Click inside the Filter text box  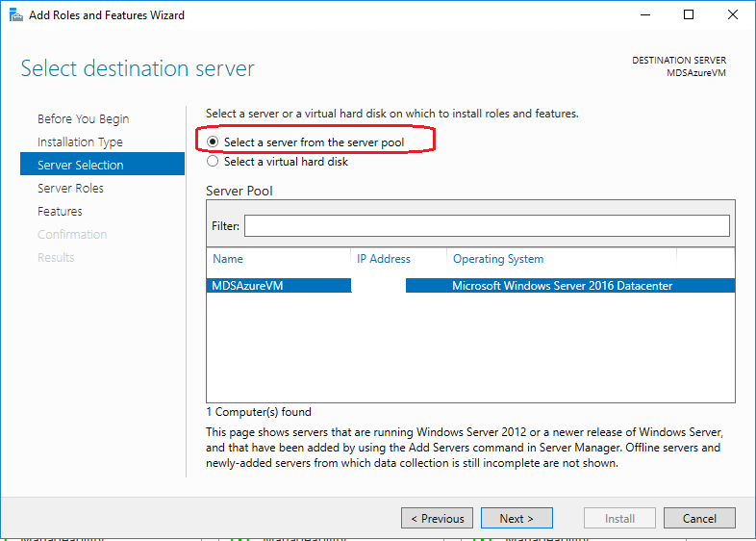(487, 226)
